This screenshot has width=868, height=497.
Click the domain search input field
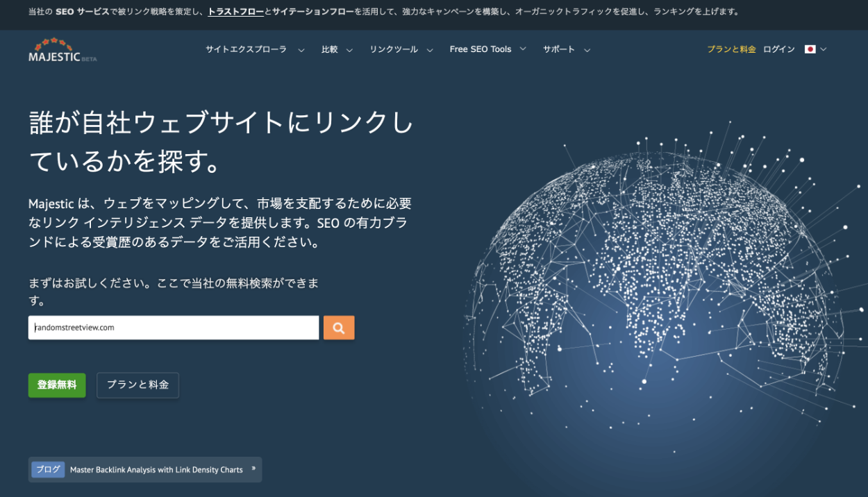point(174,328)
